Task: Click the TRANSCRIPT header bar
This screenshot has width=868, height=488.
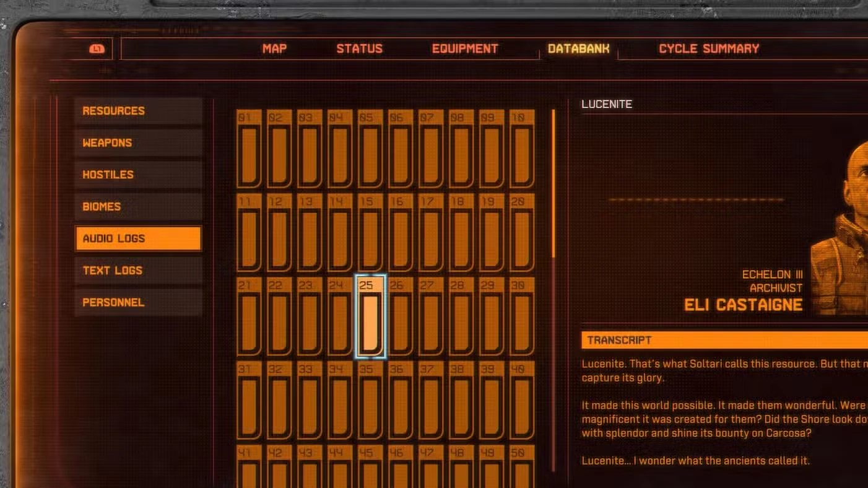Action: (x=724, y=340)
